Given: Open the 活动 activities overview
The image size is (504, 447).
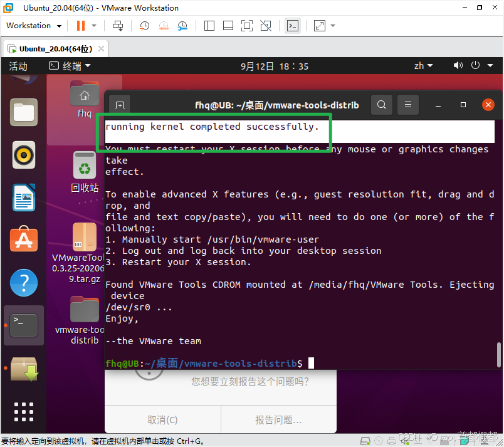Looking at the screenshot, I should [18, 66].
